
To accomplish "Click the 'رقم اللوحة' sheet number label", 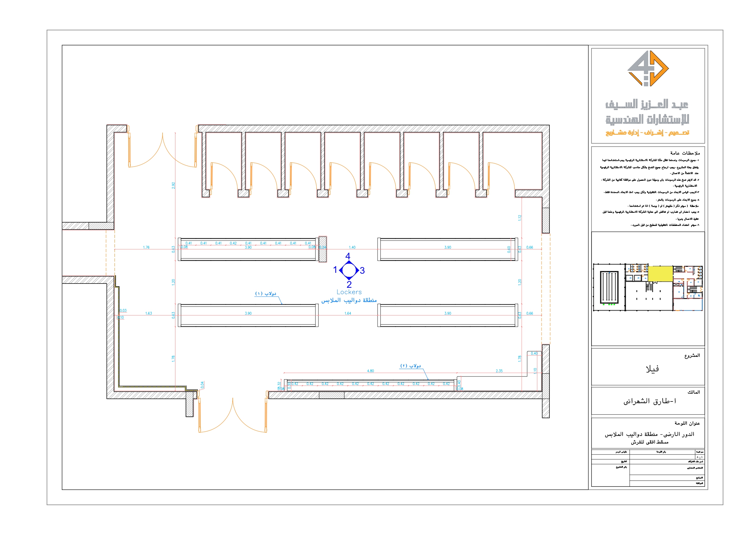I will [x=661, y=452].
